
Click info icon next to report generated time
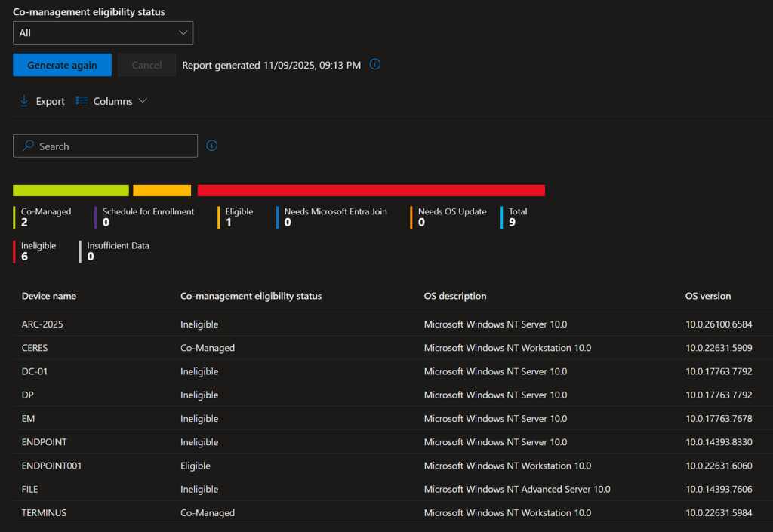click(375, 65)
